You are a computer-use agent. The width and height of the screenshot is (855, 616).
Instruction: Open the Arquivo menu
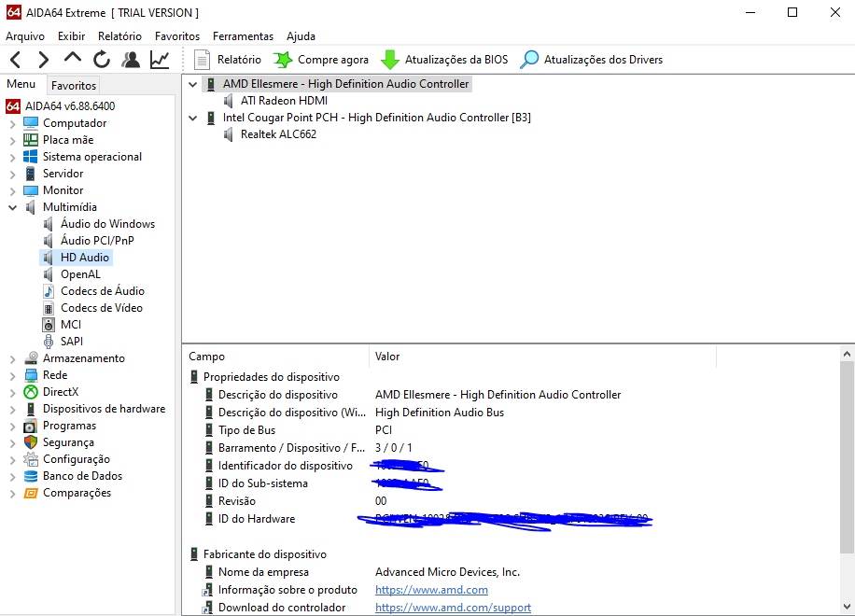[25, 36]
